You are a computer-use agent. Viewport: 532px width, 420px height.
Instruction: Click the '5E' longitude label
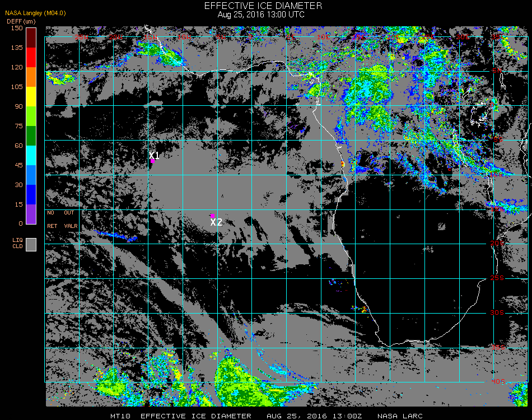pos(290,37)
